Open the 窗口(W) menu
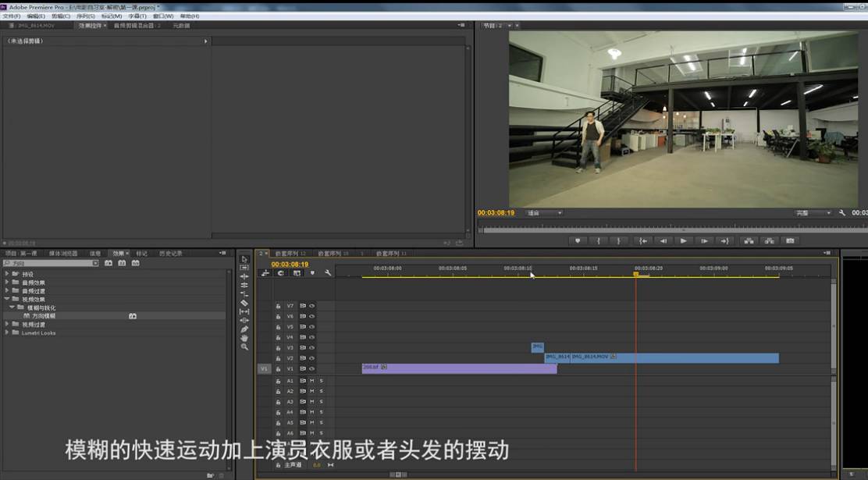This screenshot has height=480, width=868. (163, 16)
